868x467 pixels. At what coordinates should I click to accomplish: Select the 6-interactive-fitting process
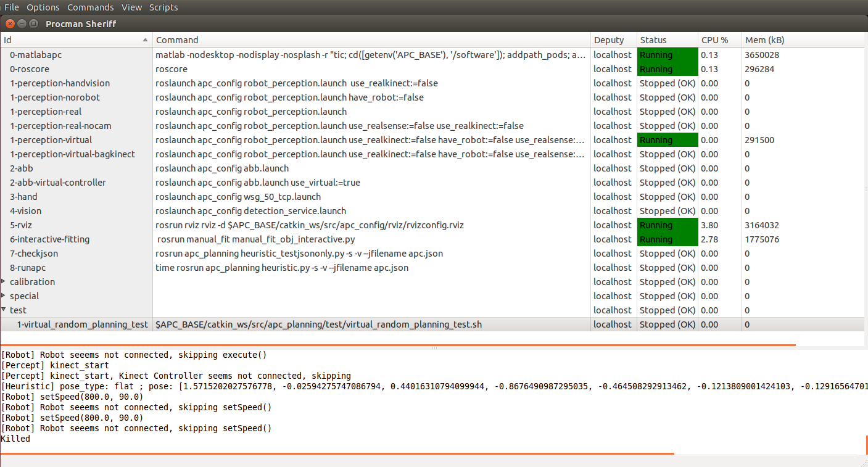pyautogui.click(x=49, y=239)
